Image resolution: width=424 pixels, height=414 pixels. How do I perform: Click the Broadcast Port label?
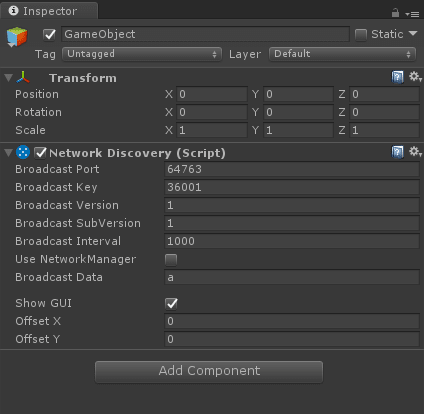(57, 169)
